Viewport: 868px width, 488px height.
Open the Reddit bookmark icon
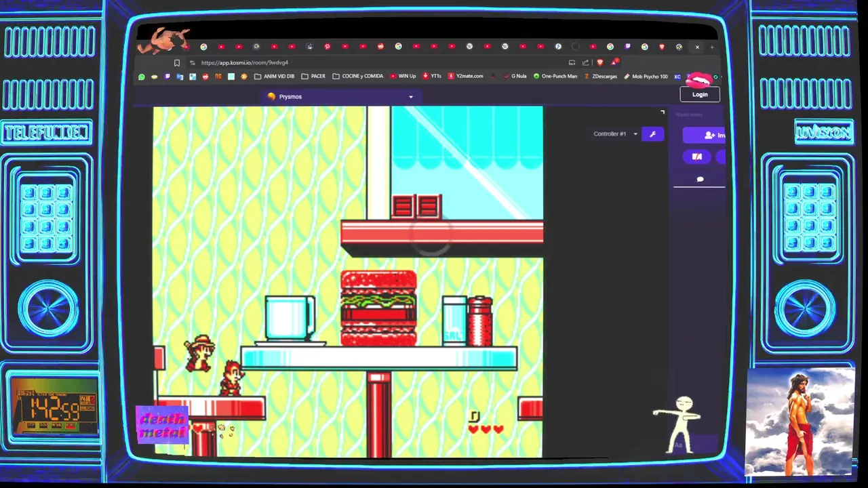click(205, 77)
